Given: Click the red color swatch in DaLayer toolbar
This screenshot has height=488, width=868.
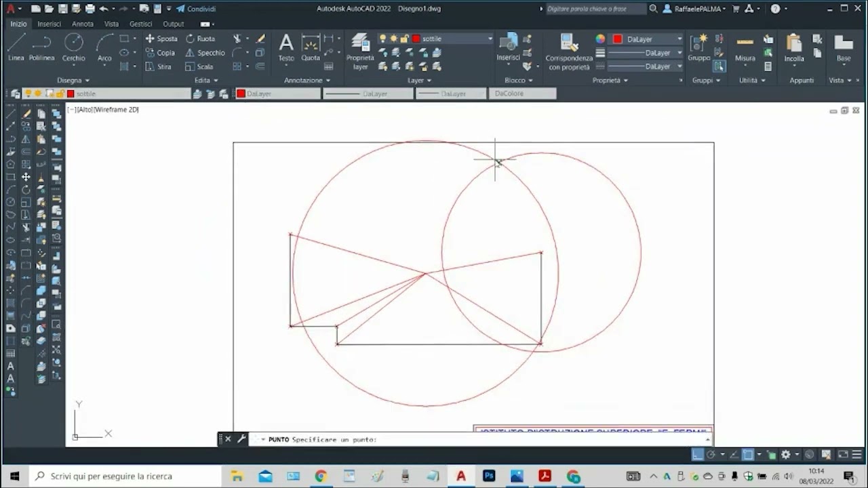Looking at the screenshot, I should [x=241, y=94].
